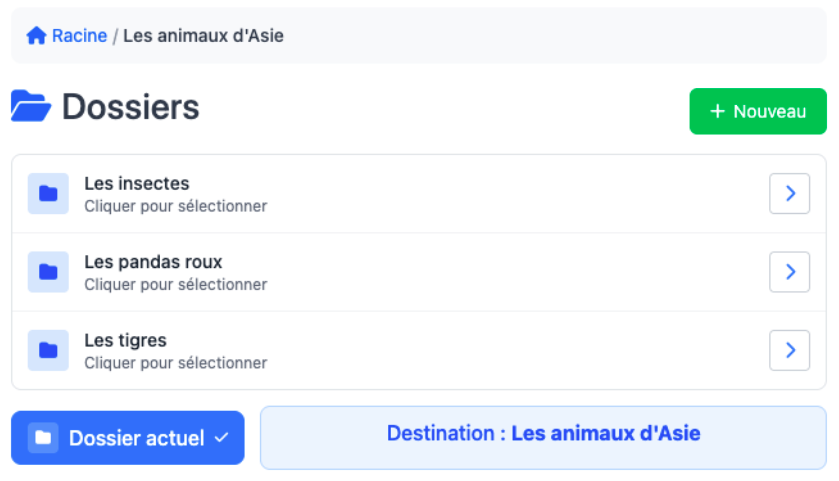Screen dimensions: 839x481
Task: Click the plus icon on the Nouveau button
Action: point(717,112)
